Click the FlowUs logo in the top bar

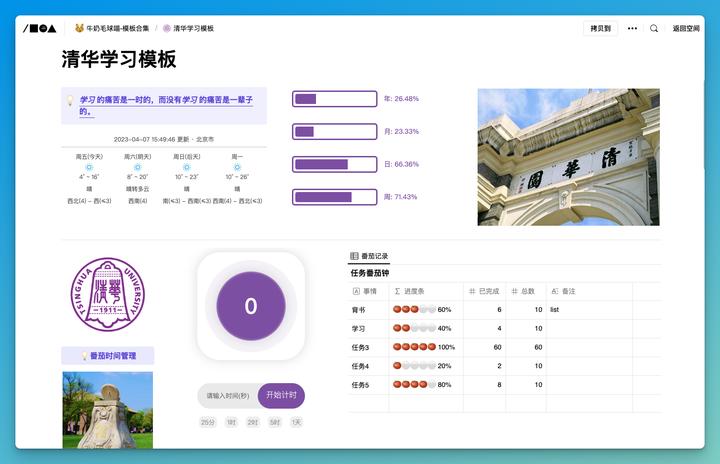(39, 28)
